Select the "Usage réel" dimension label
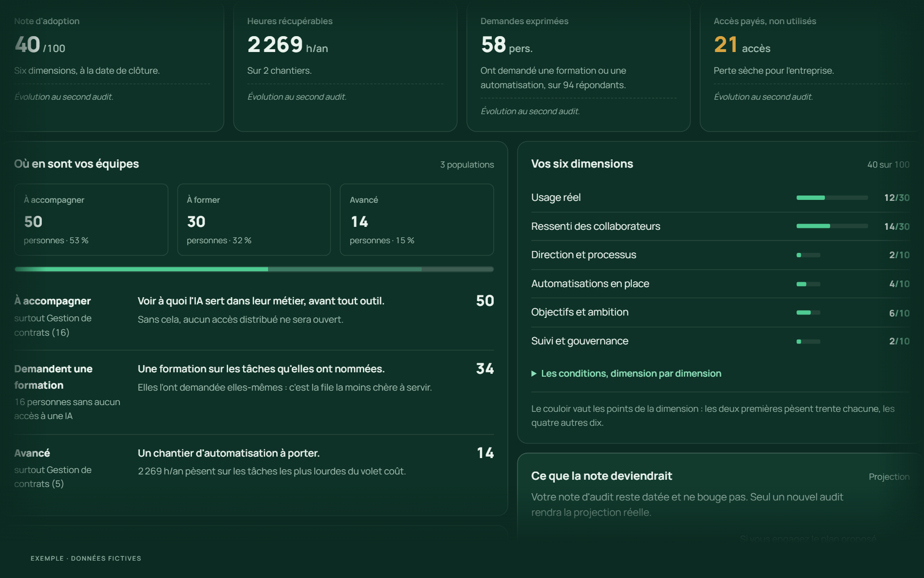The height and width of the screenshot is (578, 924). [556, 197]
